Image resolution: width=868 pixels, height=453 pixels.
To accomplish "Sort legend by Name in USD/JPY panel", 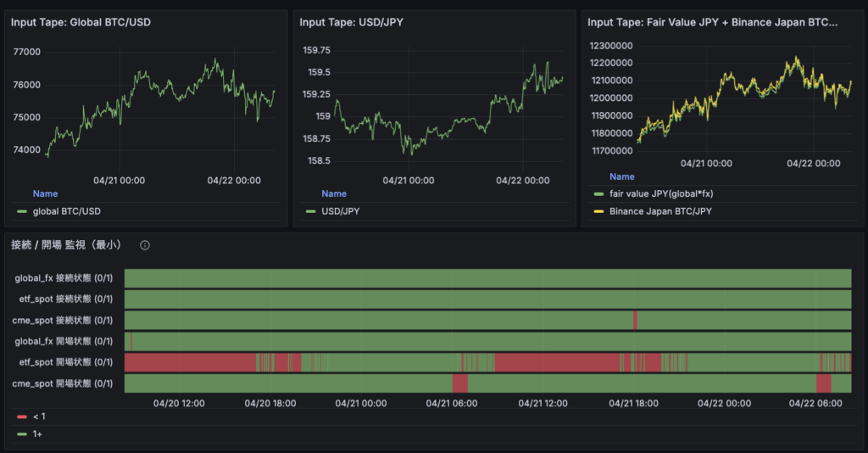I will [x=333, y=193].
